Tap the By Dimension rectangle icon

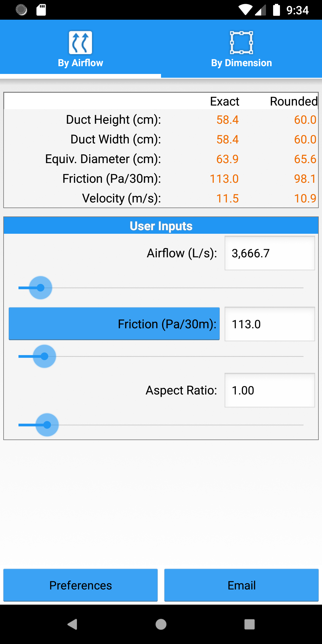pyautogui.click(x=241, y=43)
